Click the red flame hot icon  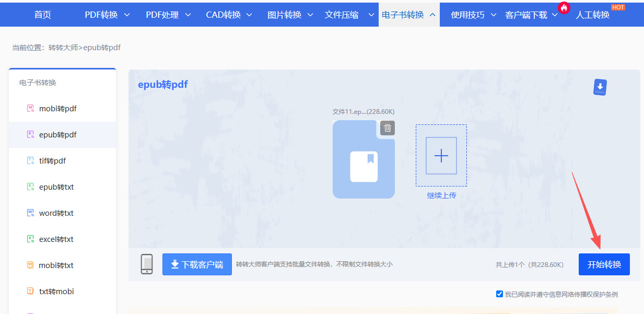tap(564, 8)
